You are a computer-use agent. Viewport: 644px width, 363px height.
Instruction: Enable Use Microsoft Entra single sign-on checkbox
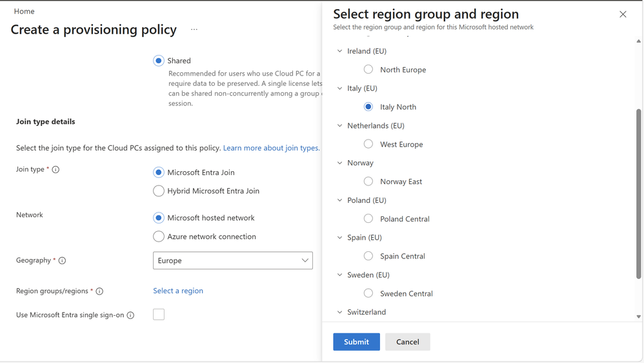(x=159, y=315)
